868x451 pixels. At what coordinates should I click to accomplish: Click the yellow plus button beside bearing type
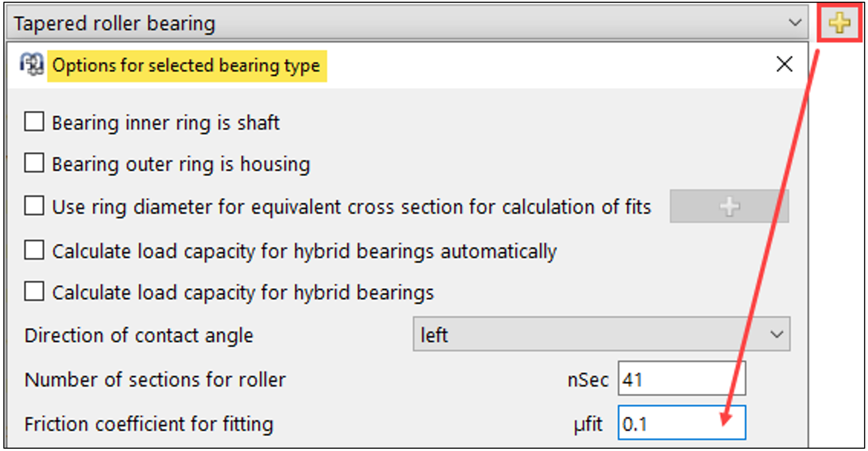click(839, 23)
